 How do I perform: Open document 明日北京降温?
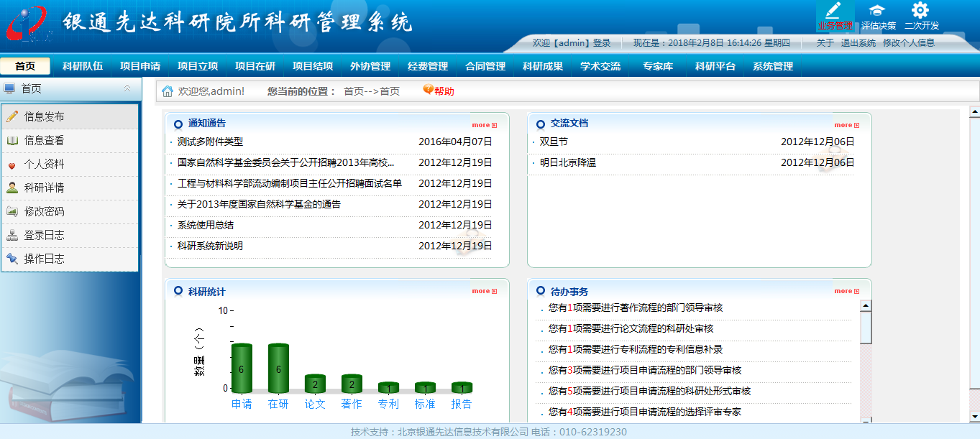[x=568, y=162]
